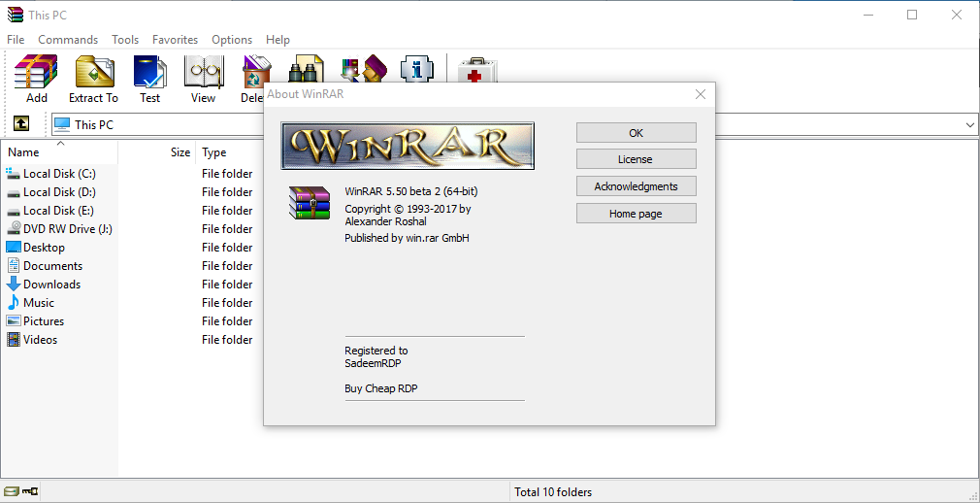Click the 'Total 10 folders' status text
980x503 pixels.
pyautogui.click(x=553, y=492)
